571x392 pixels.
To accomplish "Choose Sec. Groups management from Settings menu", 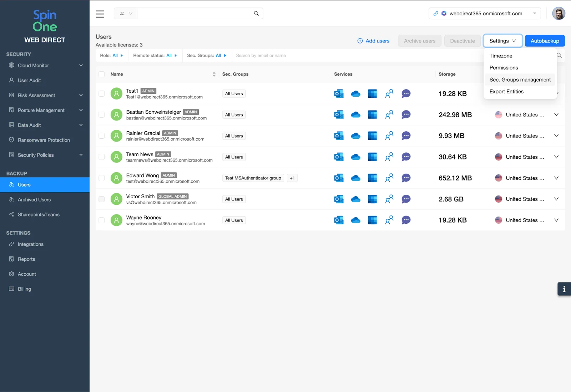I will click(x=520, y=80).
